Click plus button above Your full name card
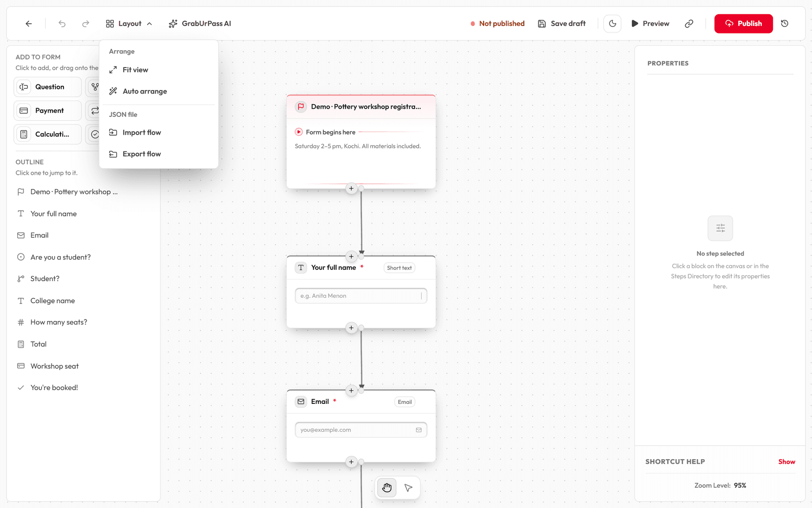The image size is (812, 508). 351,257
